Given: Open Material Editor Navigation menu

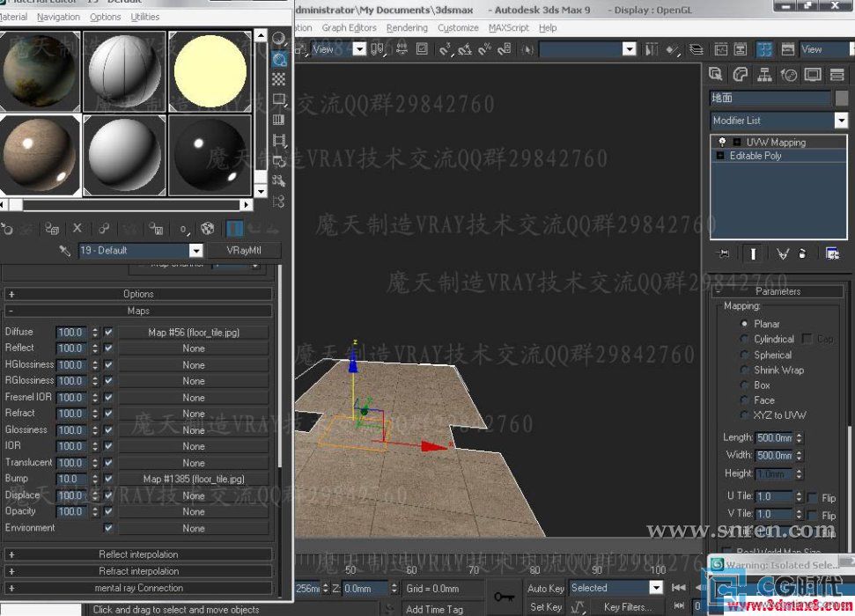Looking at the screenshot, I should 58,17.
